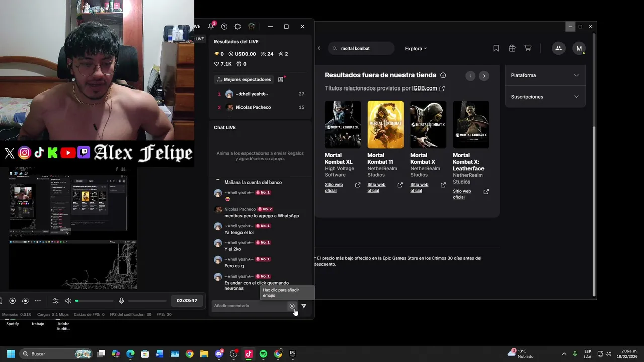644x362 pixels.
Task: Open the Epic shopping cart
Action: [x=528, y=48]
